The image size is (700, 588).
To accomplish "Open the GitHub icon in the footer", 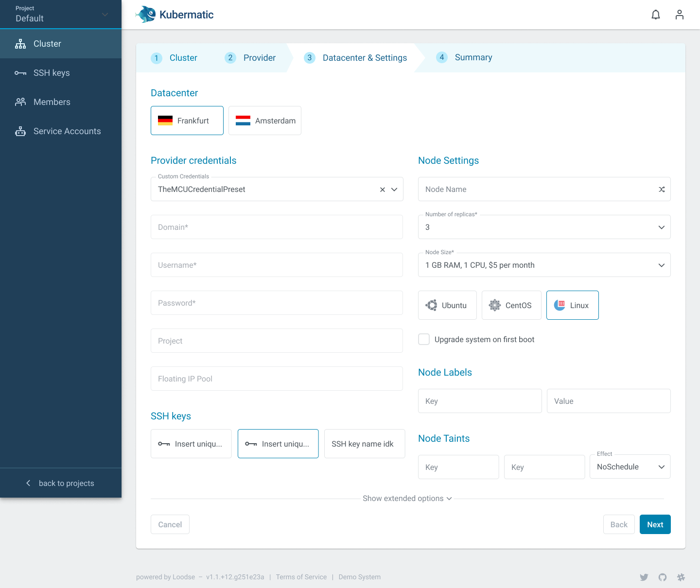I will (663, 577).
